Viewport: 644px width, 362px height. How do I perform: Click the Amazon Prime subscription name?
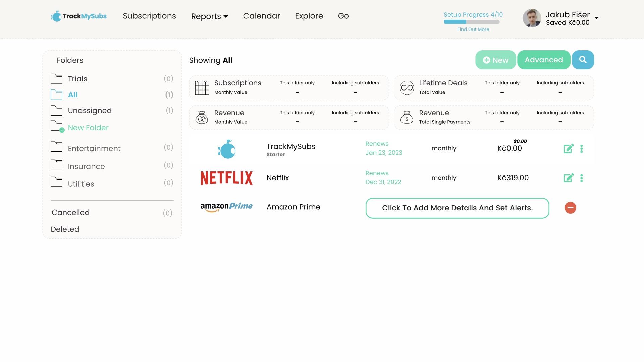tap(293, 207)
